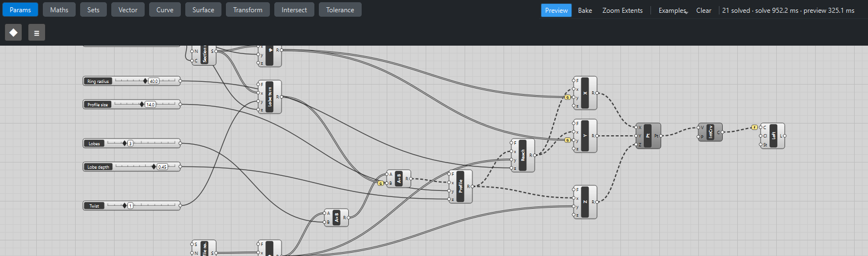Select the IntCrv interpolate curve node
868x256 pixels.
[x=711, y=132]
